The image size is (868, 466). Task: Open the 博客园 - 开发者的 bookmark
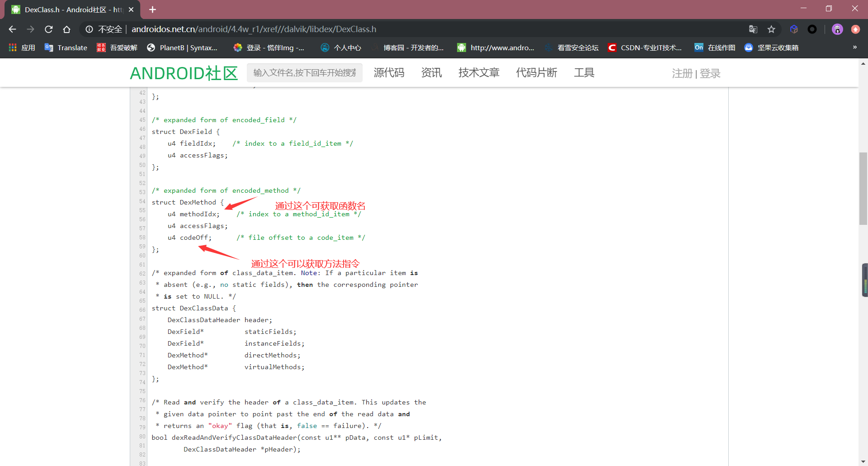tap(407, 48)
